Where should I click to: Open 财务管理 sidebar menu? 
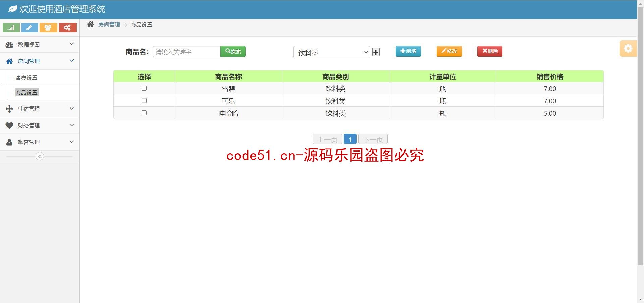coord(40,125)
